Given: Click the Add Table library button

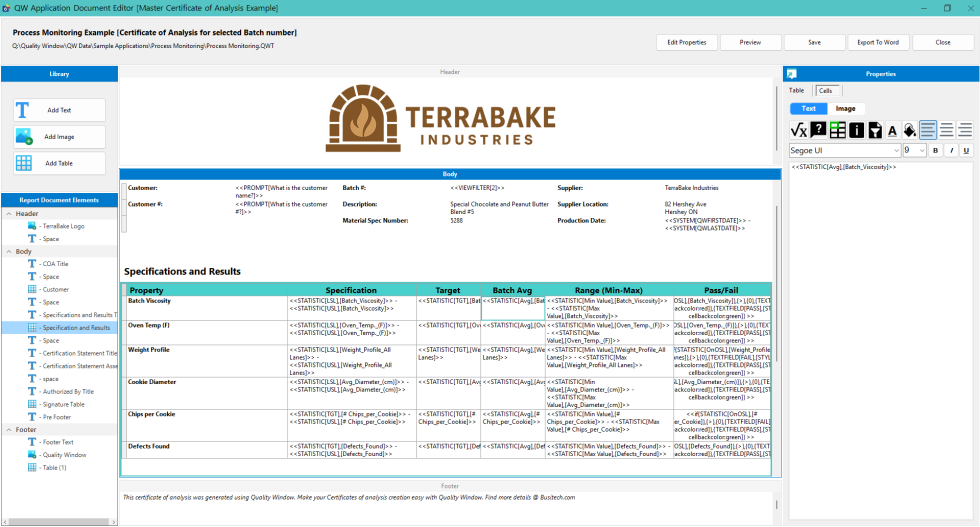Looking at the screenshot, I should click(59, 163).
